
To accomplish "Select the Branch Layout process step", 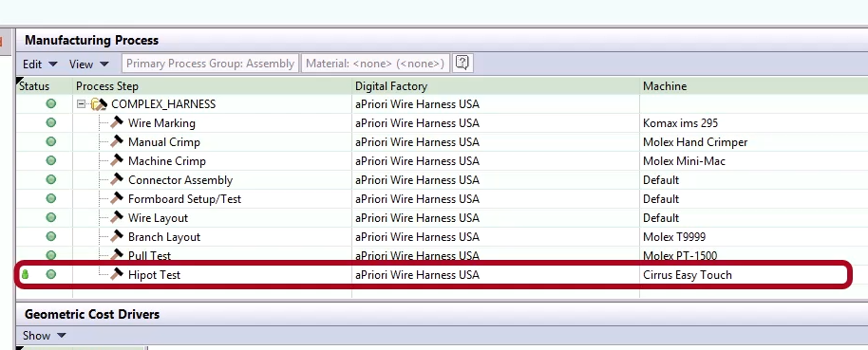I will pyautogui.click(x=164, y=236).
